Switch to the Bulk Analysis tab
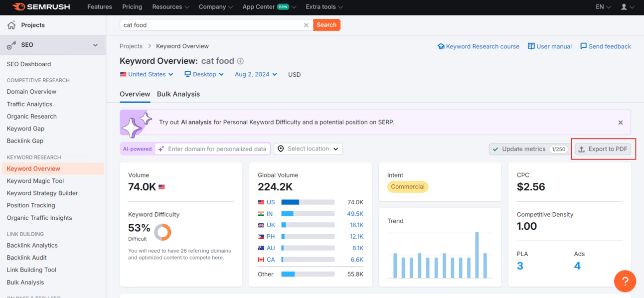644x298 pixels. pos(178,94)
